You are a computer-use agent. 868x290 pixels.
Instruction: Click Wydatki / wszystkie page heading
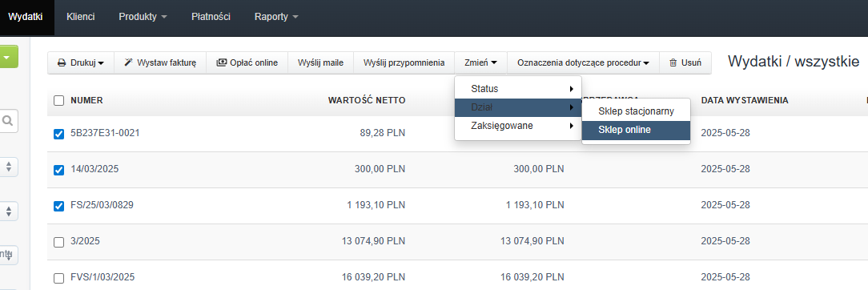794,62
